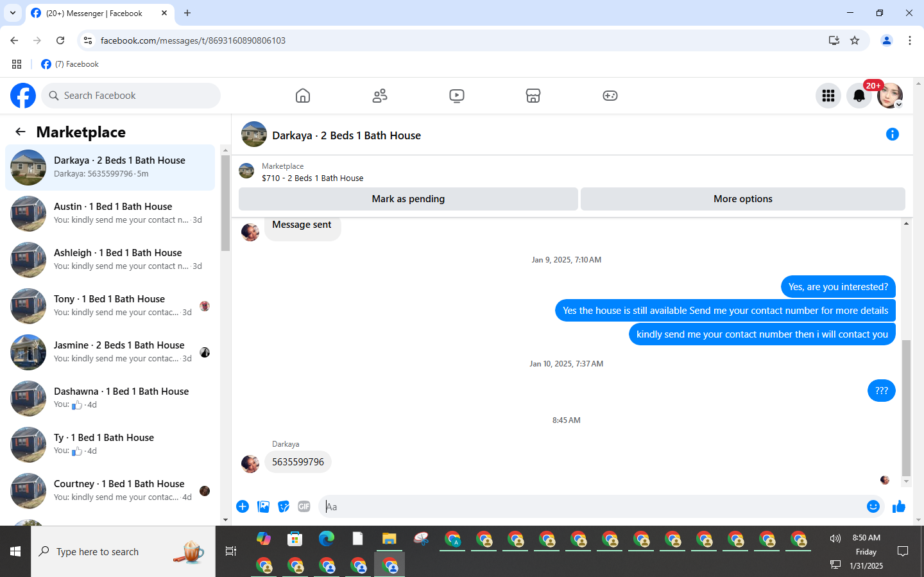This screenshot has width=924, height=577.
Task: Reload the page
Action: (60, 40)
